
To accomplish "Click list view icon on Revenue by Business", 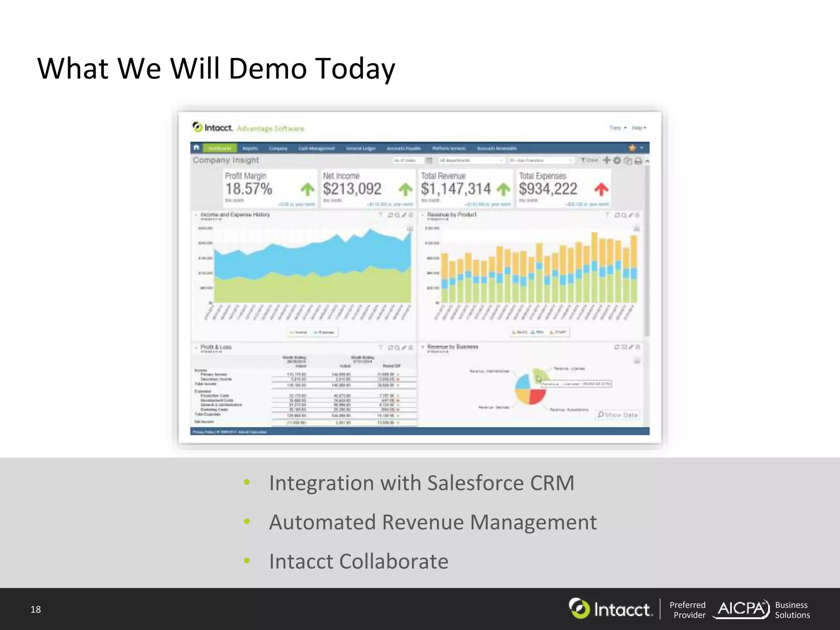I will click(624, 347).
